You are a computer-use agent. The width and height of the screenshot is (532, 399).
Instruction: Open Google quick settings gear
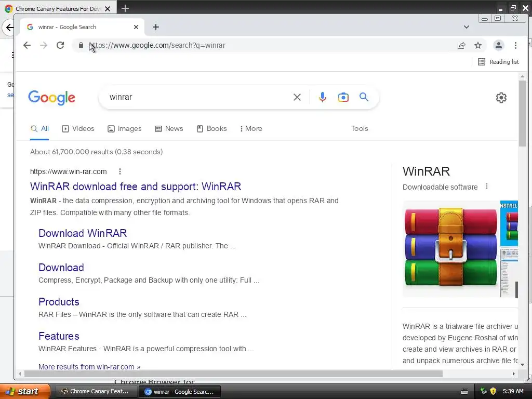501,98
